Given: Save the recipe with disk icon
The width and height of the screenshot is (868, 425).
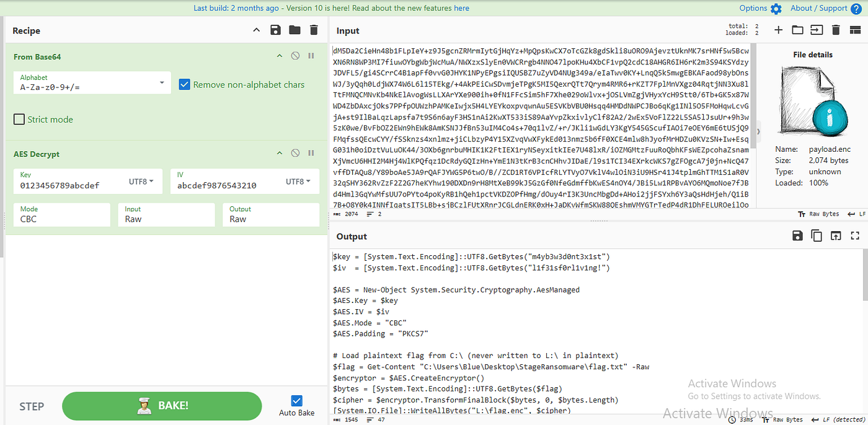Looking at the screenshot, I should point(275,30).
